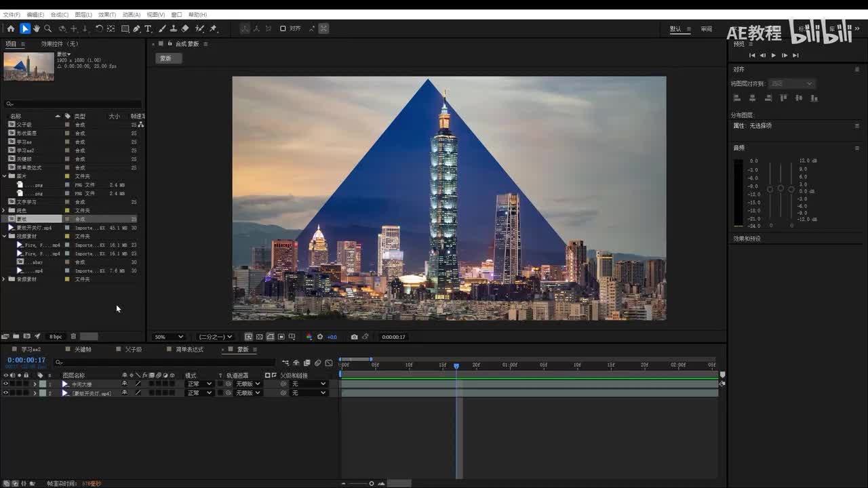
Task: Click the 0:00:00:17 timecode below viewer
Action: pos(393,337)
